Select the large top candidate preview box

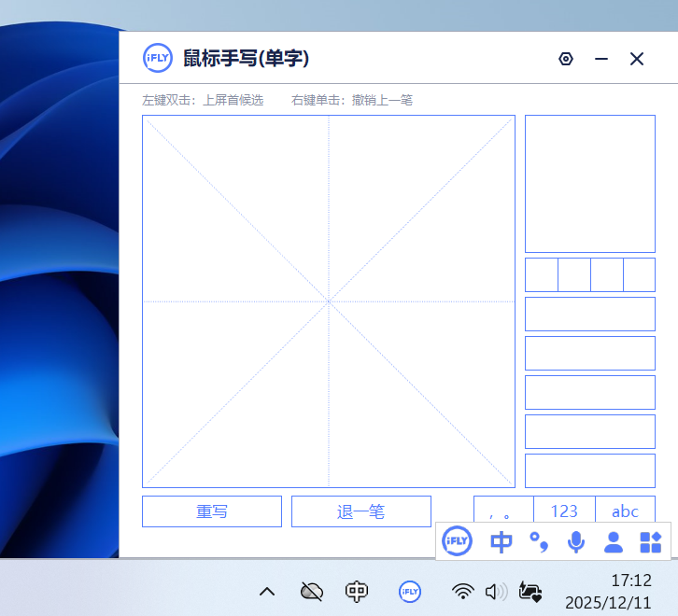click(589, 184)
